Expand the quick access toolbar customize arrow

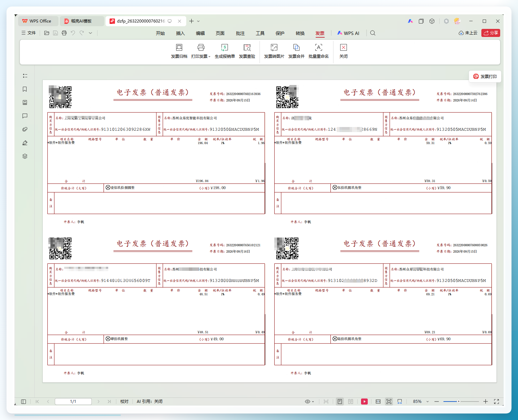coord(90,33)
